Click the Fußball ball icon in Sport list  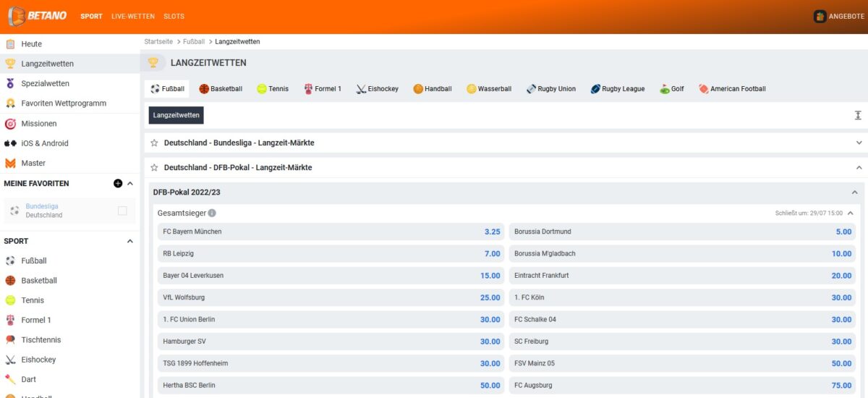(x=10, y=261)
